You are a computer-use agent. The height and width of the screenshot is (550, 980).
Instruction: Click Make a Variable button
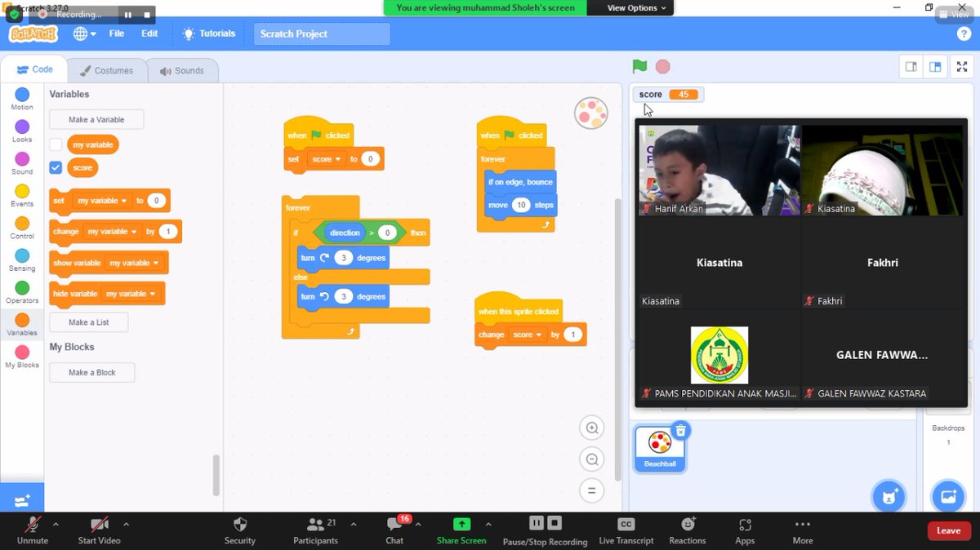[x=96, y=120]
